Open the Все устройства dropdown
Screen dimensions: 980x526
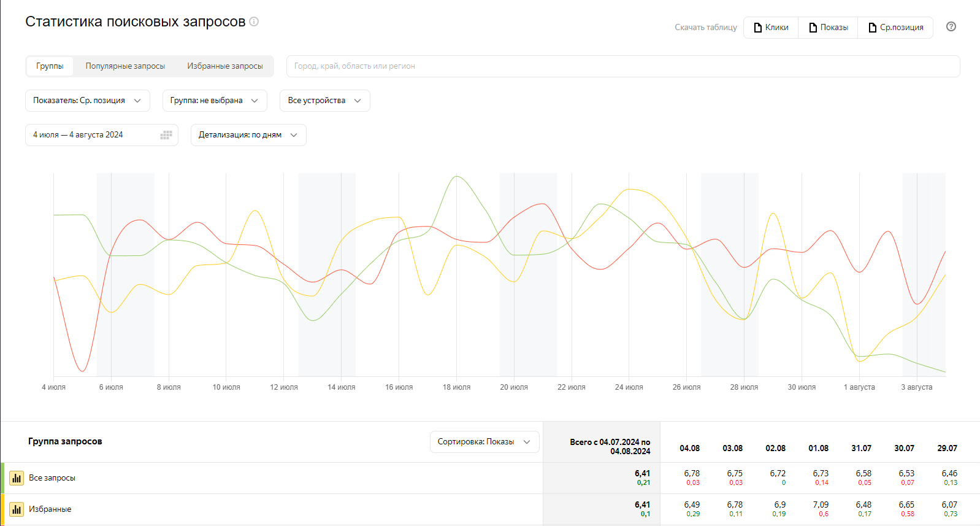[x=325, y=101]
